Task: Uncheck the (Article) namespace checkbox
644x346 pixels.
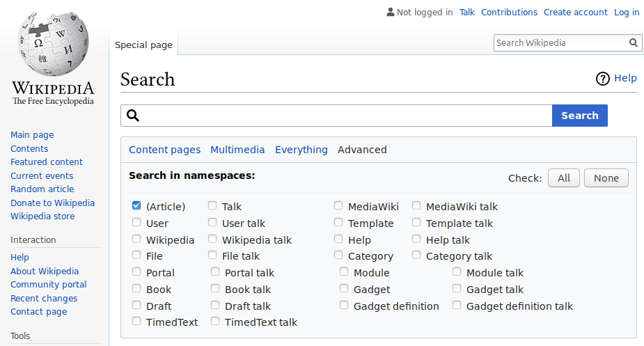Action: [x=136, y=206]
